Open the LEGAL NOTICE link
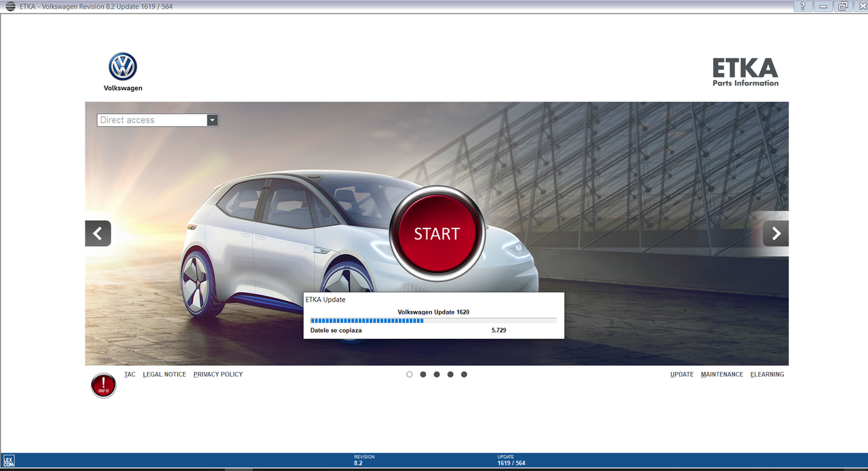868x471 pixels. 164,374
